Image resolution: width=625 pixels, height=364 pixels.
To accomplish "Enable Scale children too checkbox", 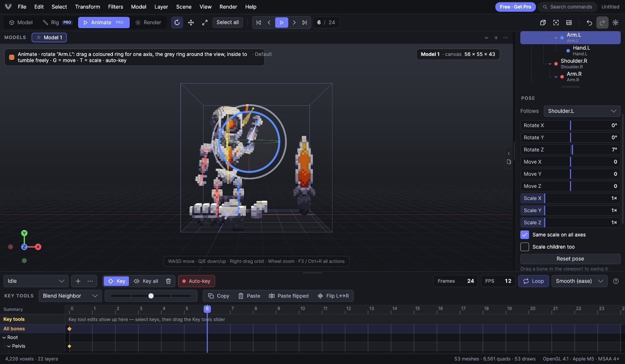I will click(525, 247).
